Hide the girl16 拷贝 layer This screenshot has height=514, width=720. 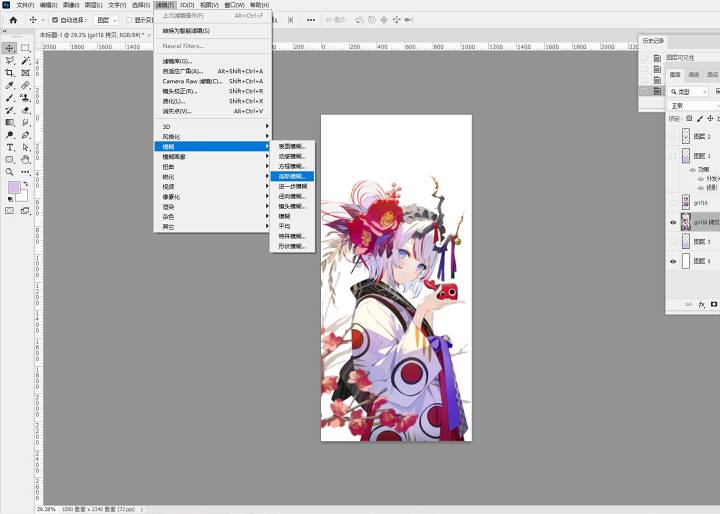673,222
